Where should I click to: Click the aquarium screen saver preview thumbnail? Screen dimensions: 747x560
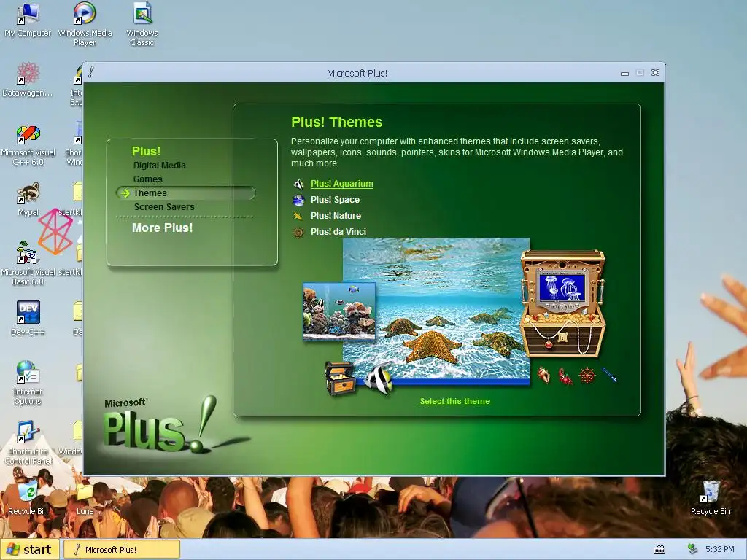pyautogui.click(x=339, y=311)
